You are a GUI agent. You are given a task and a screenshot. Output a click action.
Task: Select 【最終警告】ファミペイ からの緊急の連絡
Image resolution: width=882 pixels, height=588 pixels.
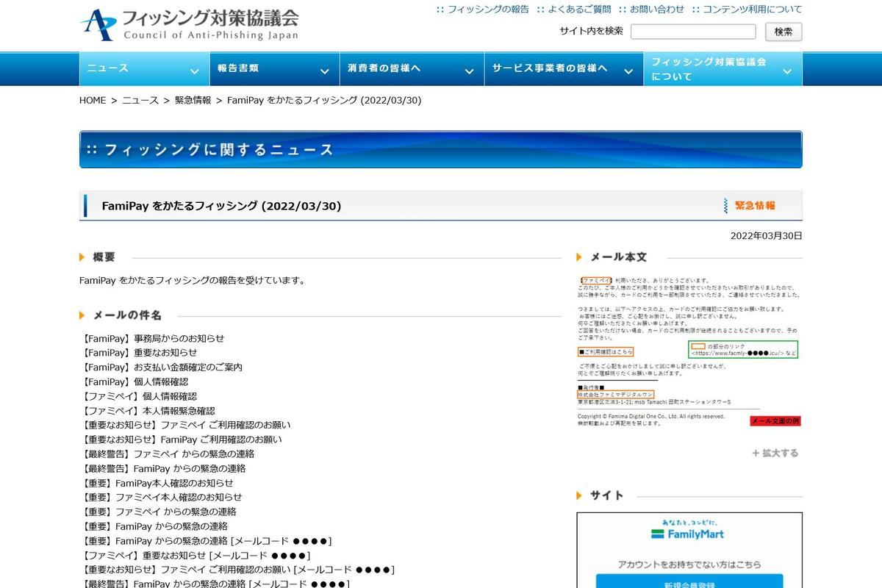168,454
